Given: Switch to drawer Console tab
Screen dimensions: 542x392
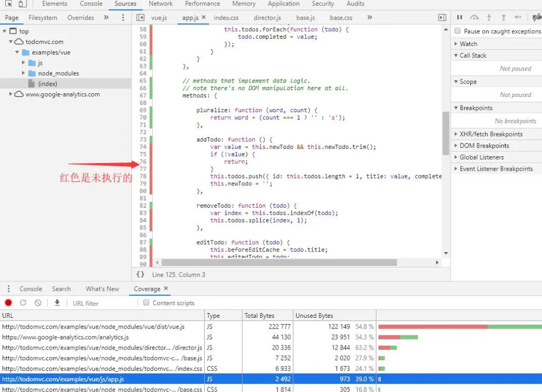Looking at the screenshot, I should click(30, 289).
